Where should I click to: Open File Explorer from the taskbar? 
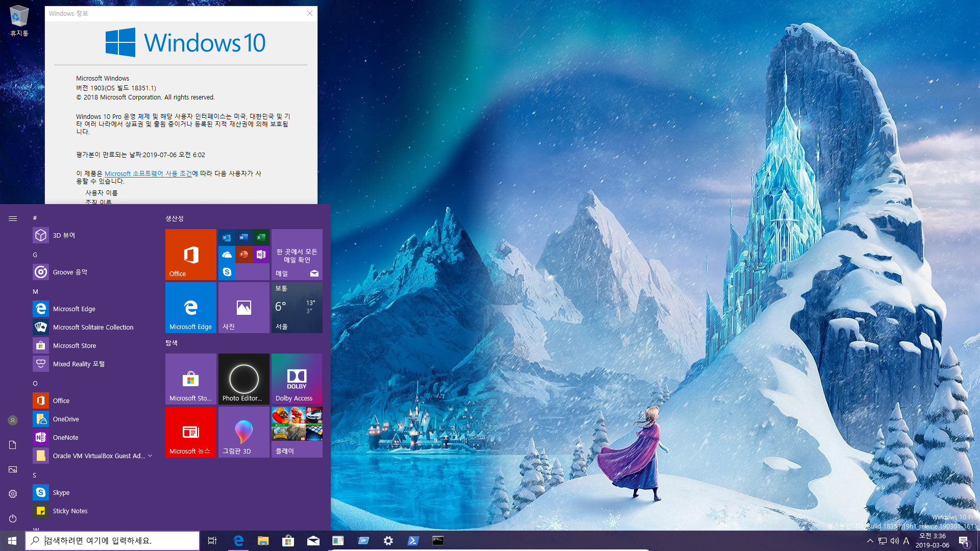click(x=263, y=541)
